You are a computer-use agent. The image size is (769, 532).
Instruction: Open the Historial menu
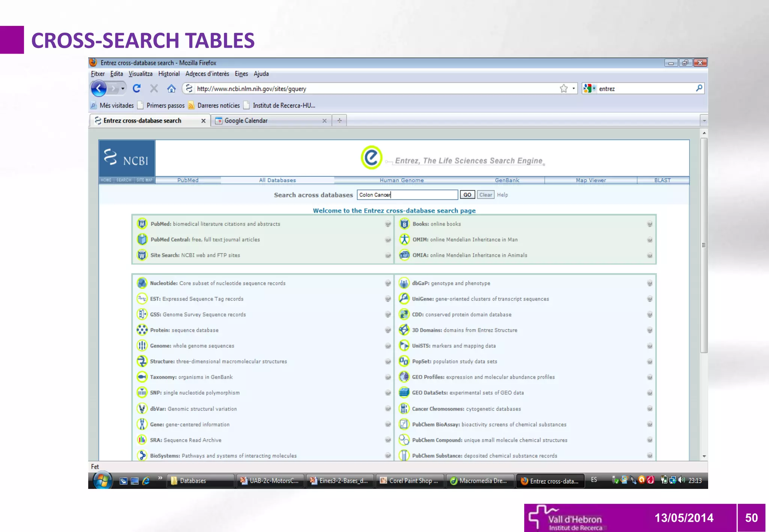(x=169, y=74)
